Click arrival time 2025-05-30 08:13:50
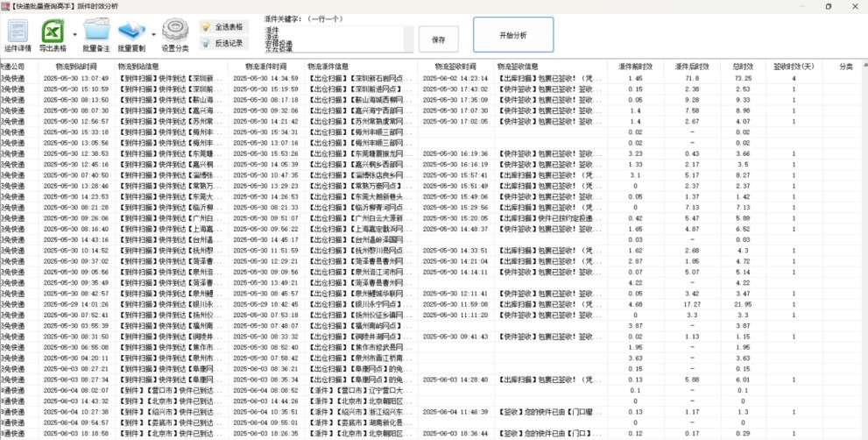 pos(76,100)
